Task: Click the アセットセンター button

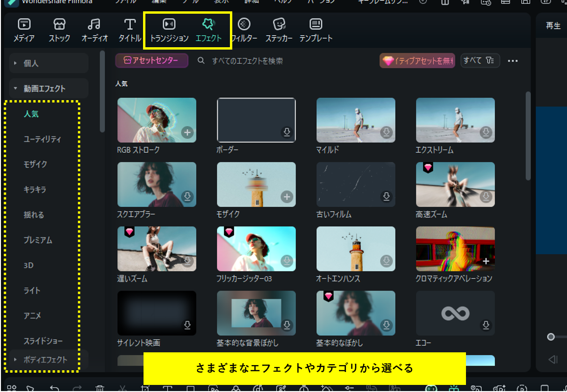Action: pyautogui.click(x=152, y=60)
